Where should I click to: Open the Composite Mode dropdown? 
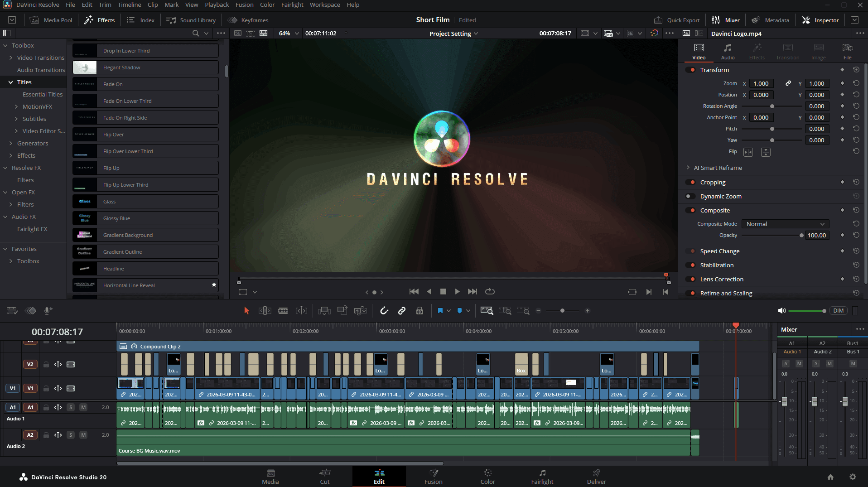point(785,224)
